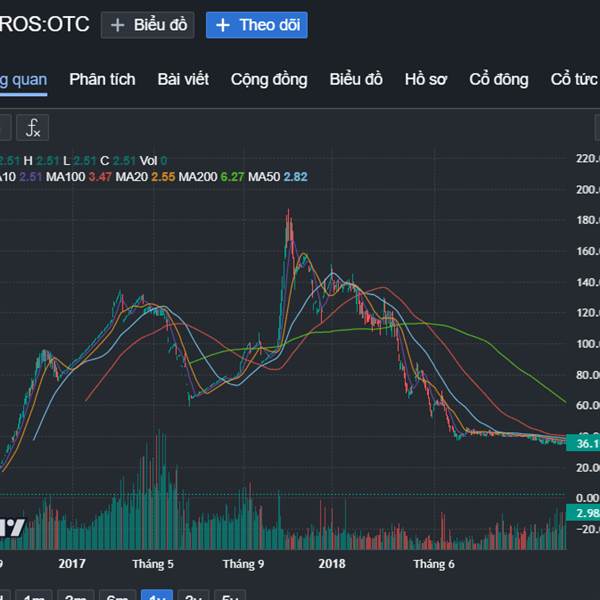View the Cổ đông tab
The height and width of the screenshot is (600, 600).
coord(498,80)
